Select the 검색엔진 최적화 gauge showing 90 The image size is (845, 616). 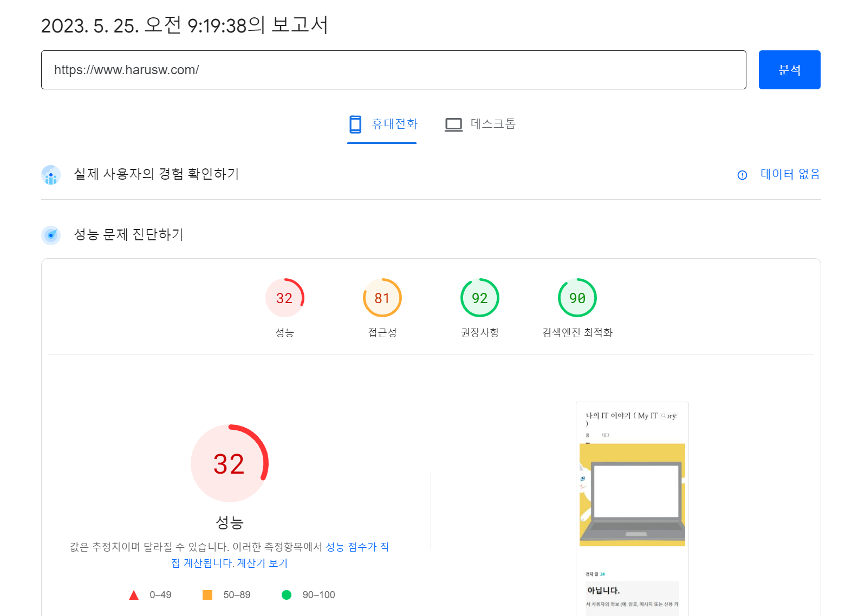click(x=577, y=297)
